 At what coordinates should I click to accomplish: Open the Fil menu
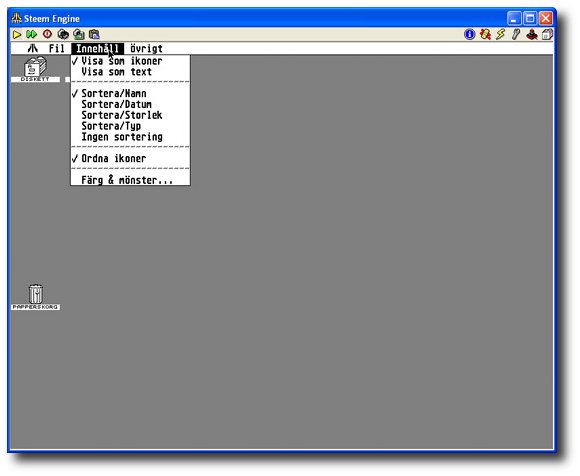click(57, 48)
